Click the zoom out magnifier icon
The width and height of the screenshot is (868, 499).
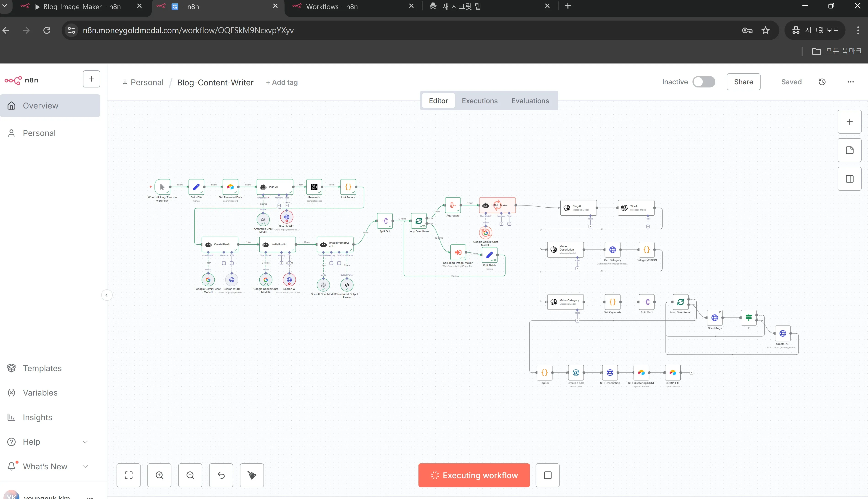pyautogui.click(x=190, y=475)
